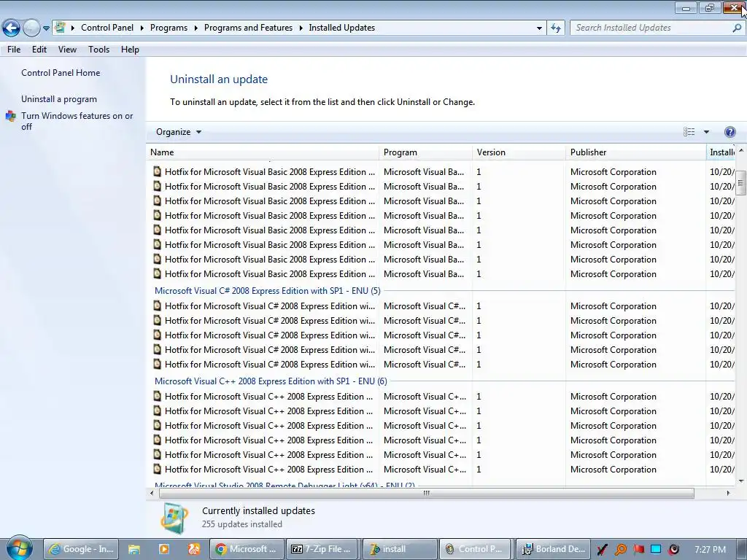
Task: Click the Installed Updates breadcrumb segment
Action: tap(341, 28)
